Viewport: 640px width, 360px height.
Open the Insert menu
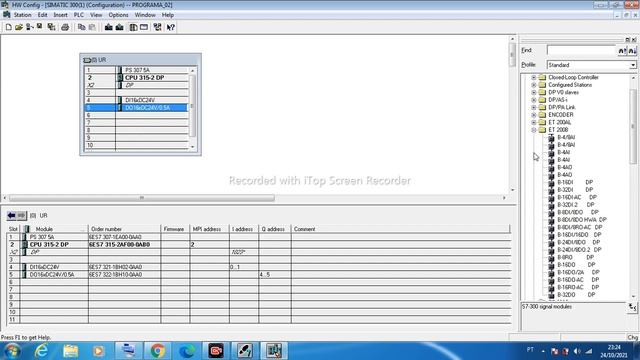pyautogui.click(x=60, y=15)
